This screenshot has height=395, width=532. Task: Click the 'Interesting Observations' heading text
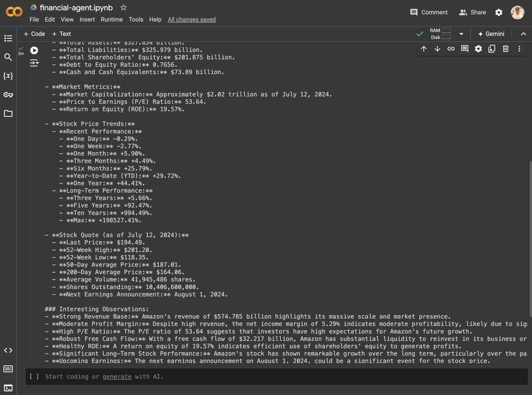pyautogui.click(x=104, y=309)
